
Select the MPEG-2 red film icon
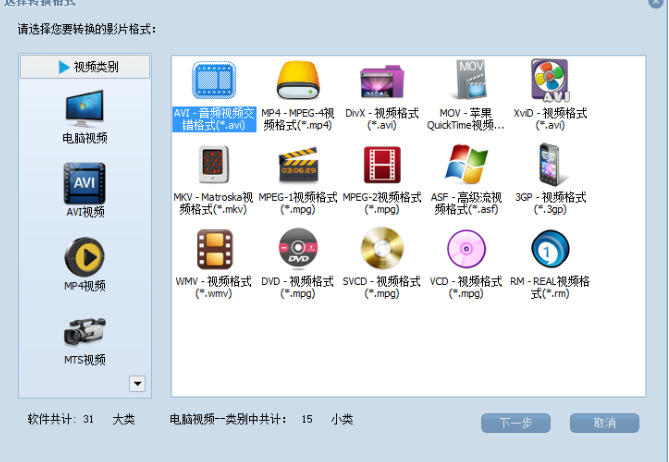382,165
